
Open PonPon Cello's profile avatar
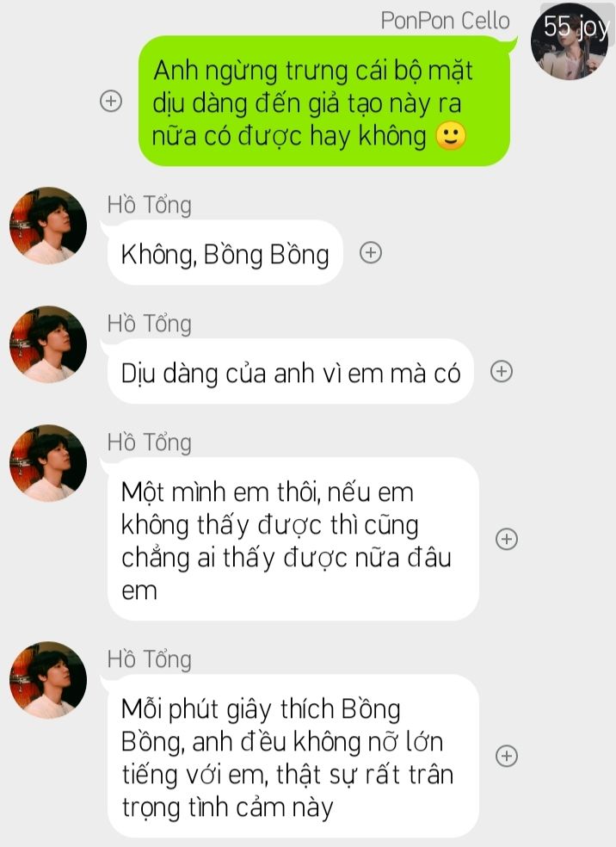pos(570,41)
